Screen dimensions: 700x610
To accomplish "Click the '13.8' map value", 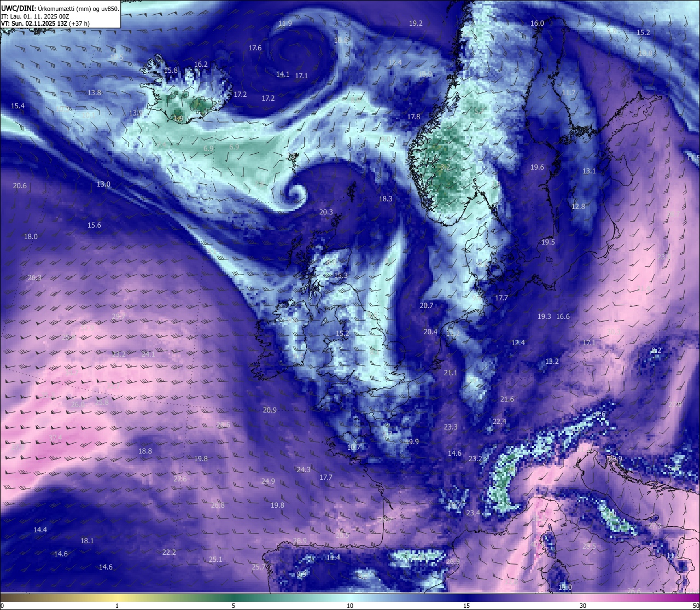I will click(95, 92).
